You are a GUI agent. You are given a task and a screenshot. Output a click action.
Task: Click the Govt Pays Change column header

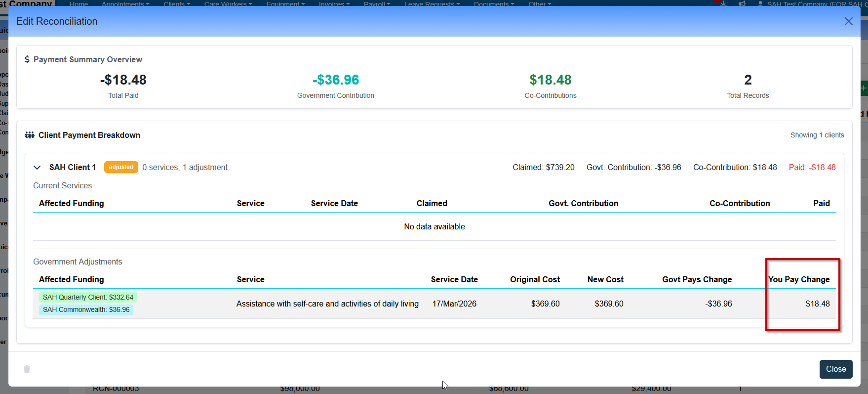point(697,279)
